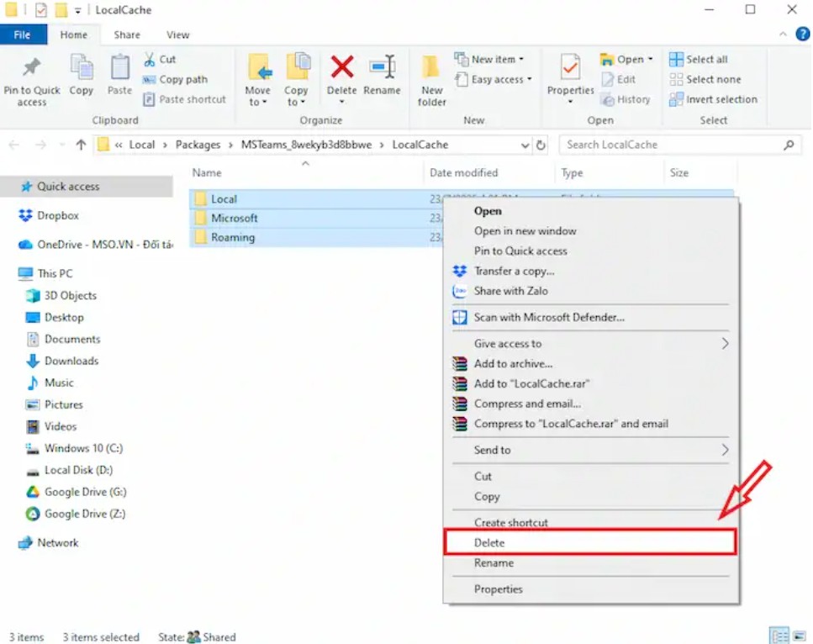
Task: Switch to the View ribbon tab
Action: tap(177, 35)
